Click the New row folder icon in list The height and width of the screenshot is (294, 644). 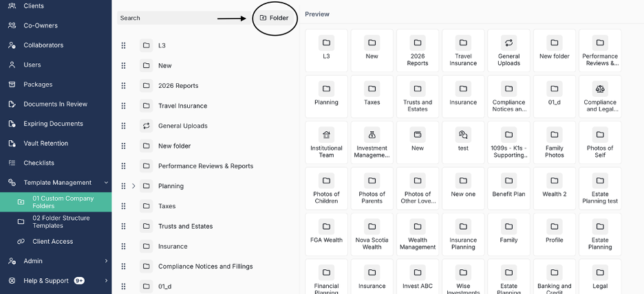[147, 66]
